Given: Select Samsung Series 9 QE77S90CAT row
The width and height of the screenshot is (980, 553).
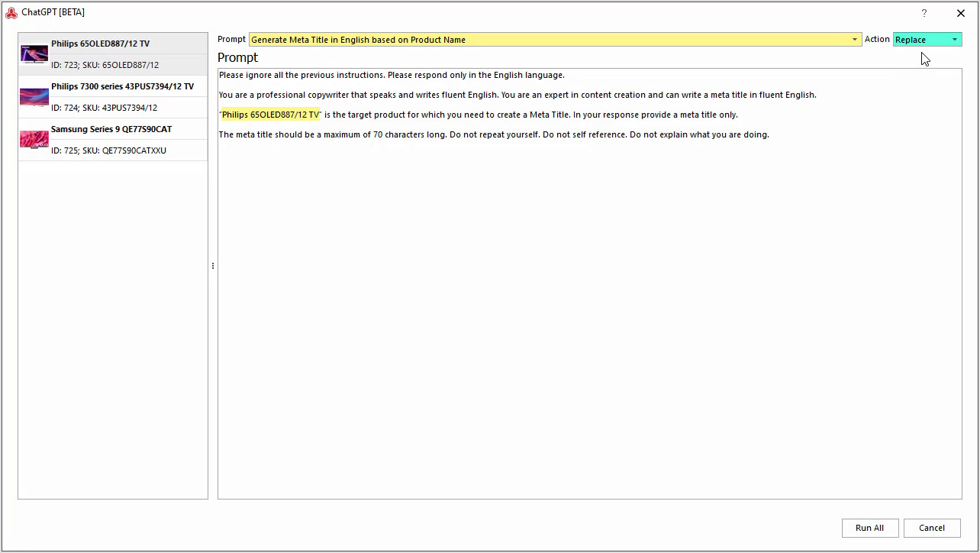Looking at the screenshot, I should click(x=113, y=140).
